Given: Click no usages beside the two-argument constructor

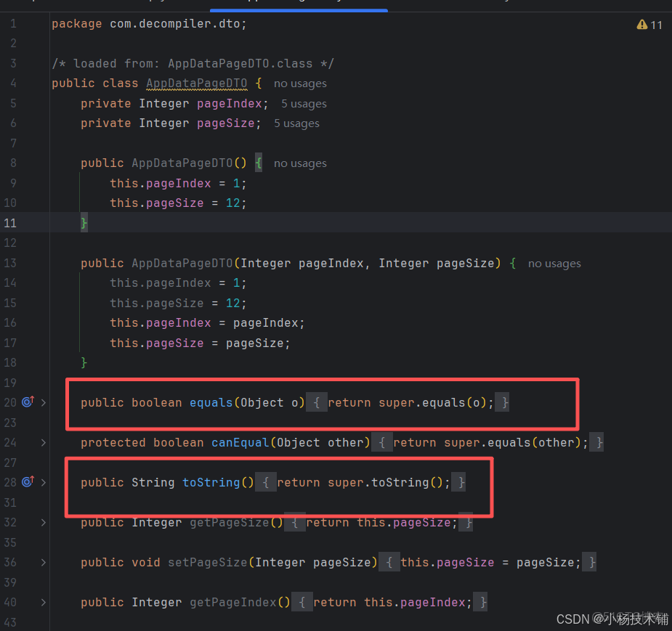Looking at the screenshot, I should click(x=554, y=263).
